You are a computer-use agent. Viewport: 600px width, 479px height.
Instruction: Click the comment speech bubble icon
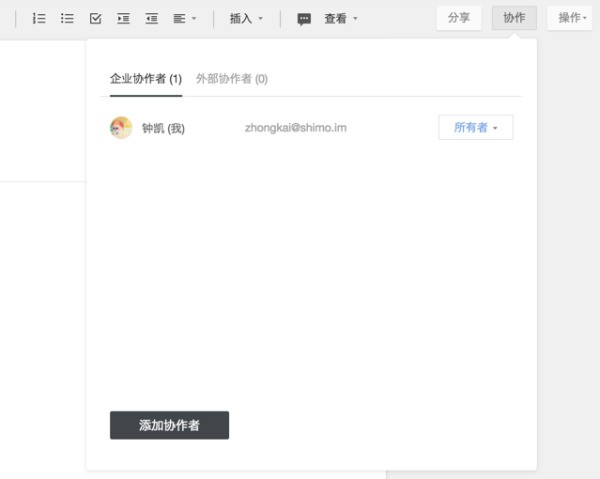304,18
